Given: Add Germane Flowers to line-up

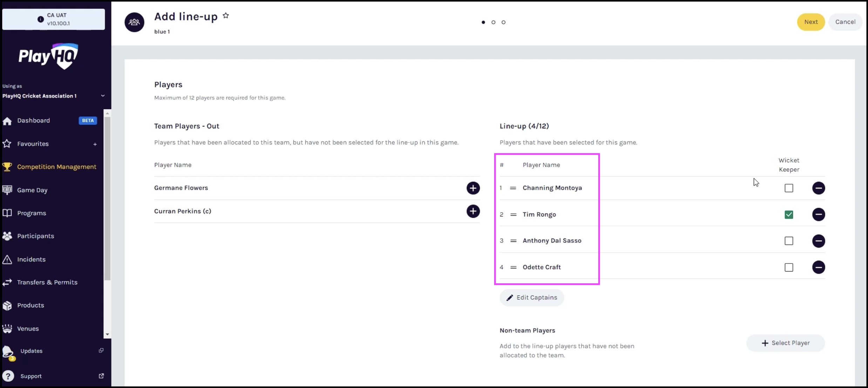Looking at the screenshot, I should pos(473,188).
